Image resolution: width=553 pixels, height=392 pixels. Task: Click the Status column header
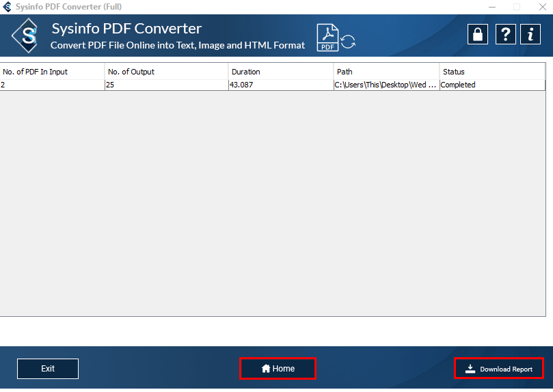491,72
